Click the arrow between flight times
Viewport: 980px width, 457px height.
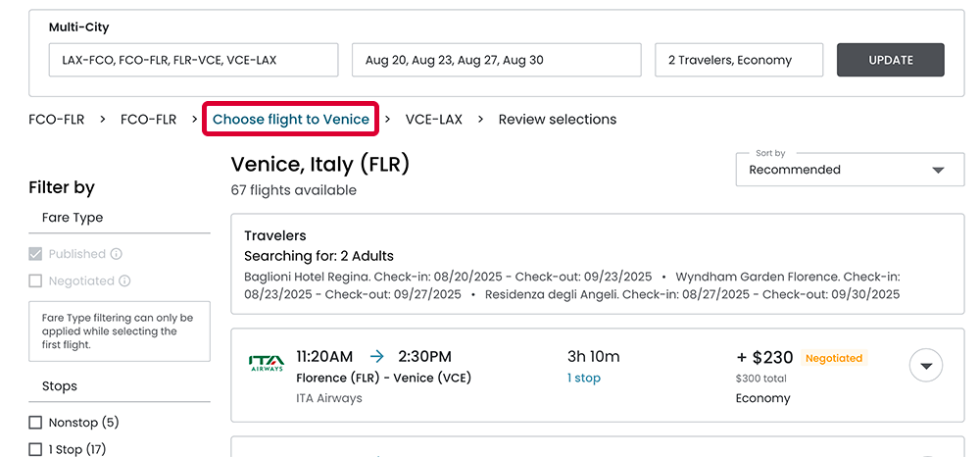[377, 357]
